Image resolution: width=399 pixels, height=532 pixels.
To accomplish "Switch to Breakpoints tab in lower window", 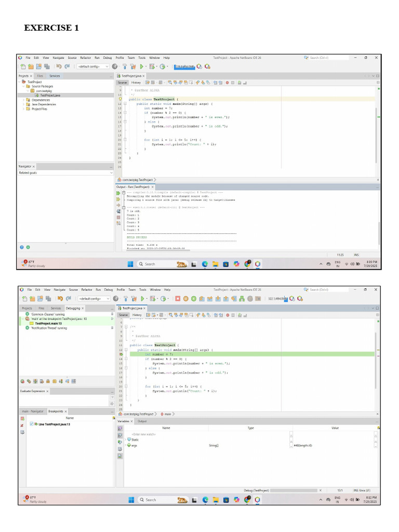I will (56, 411).
